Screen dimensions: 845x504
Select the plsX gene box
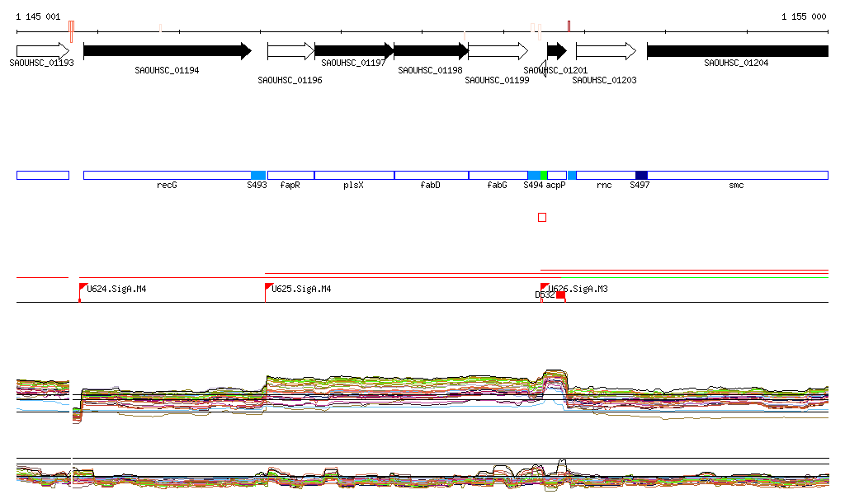(354, 175)
